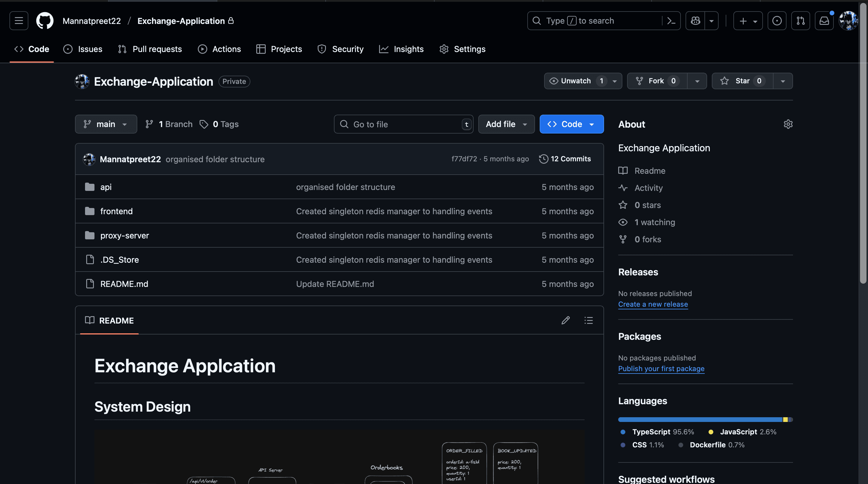Click the Fork button
This screenshot has width=868, height=484.
click(x=657, y=81)
